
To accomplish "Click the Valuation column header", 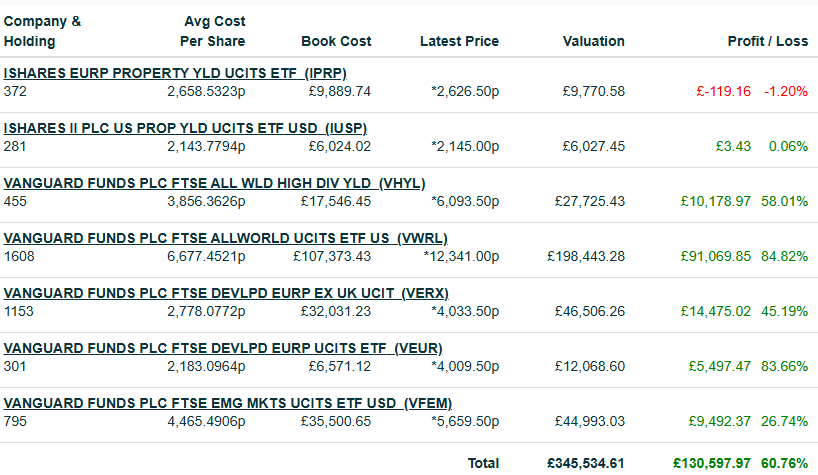I will tap(594, 41).
